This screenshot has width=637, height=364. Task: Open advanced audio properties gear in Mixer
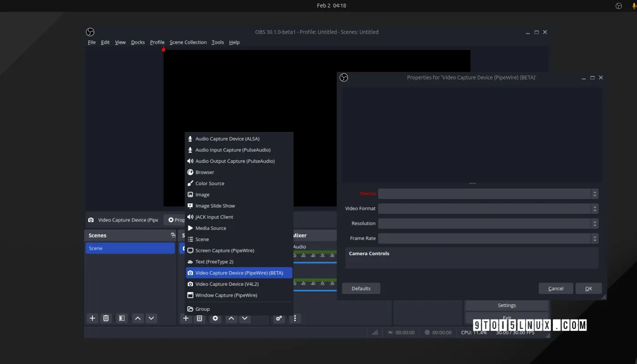coord(279,318)
